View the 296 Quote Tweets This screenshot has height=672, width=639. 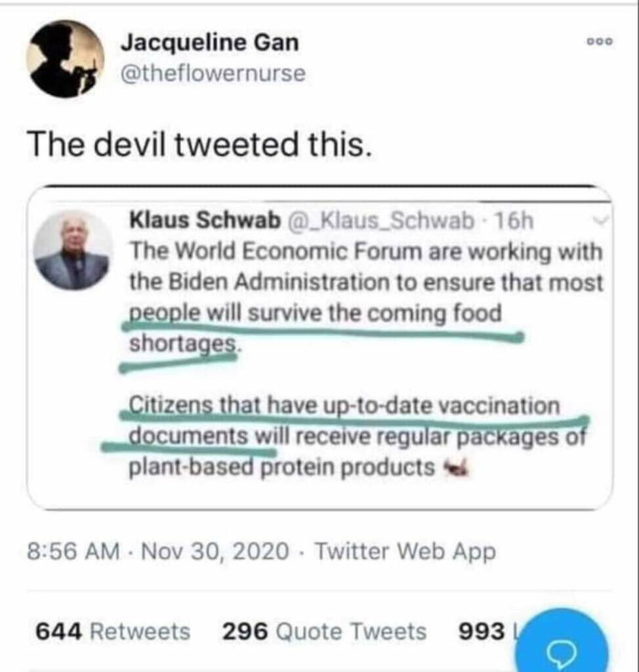click(x=324, y=631)
